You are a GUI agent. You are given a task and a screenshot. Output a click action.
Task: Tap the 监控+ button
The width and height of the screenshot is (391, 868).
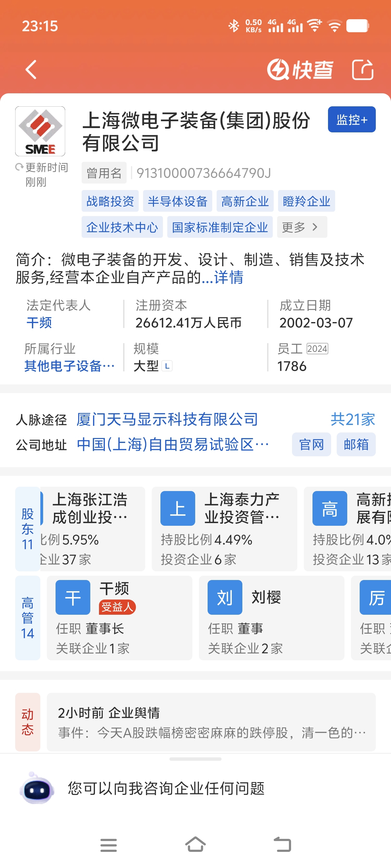coord(352,119)
